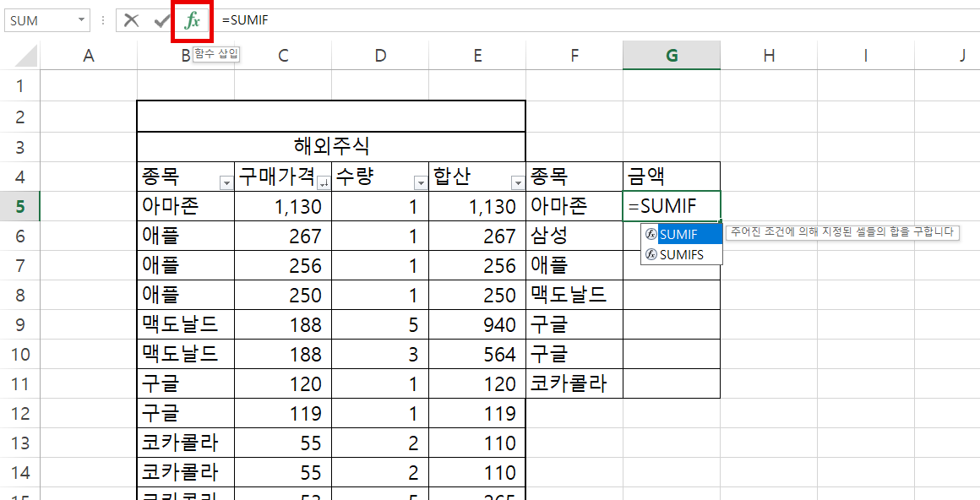
Task: Click quantity 3 cell in row 10
Action: pyautogui.click(x=380, y=354)
